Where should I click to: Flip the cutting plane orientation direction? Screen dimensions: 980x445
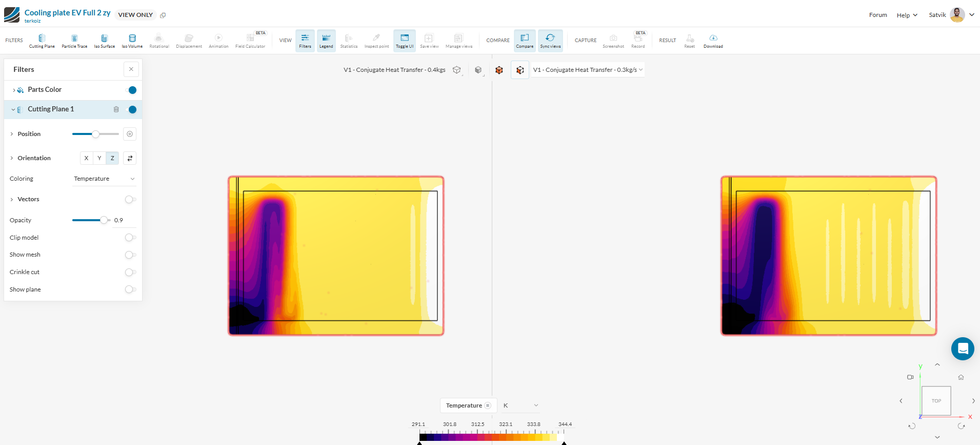point(130,158)
